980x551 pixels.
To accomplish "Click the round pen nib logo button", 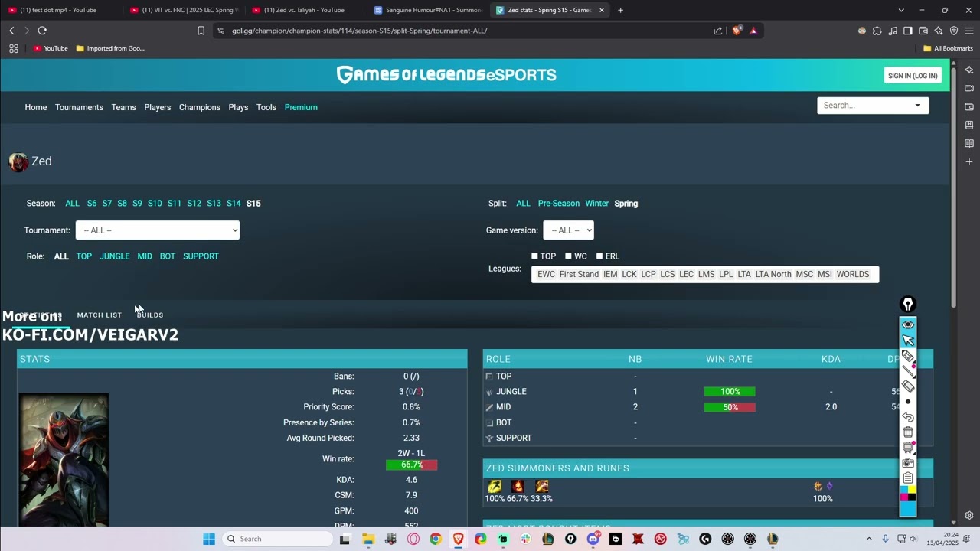I will click(908, 305).
